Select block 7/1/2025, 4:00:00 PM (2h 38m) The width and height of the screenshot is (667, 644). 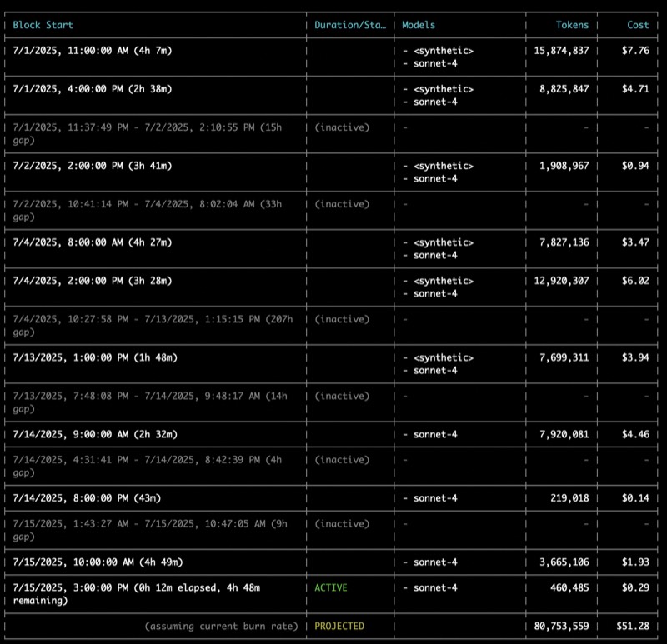[x=93, y=89]
